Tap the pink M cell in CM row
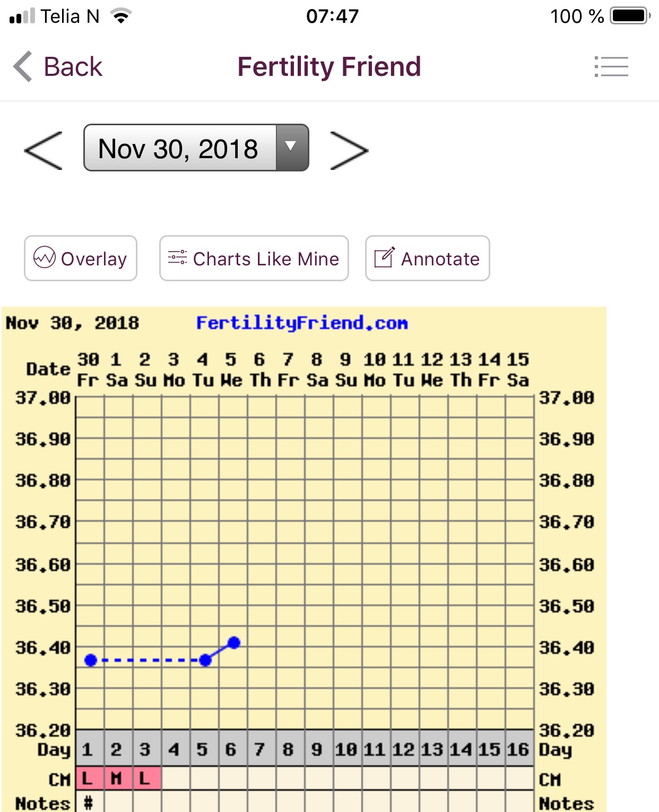The height and width of the screenshot is (812, 659). pos(117,779)
